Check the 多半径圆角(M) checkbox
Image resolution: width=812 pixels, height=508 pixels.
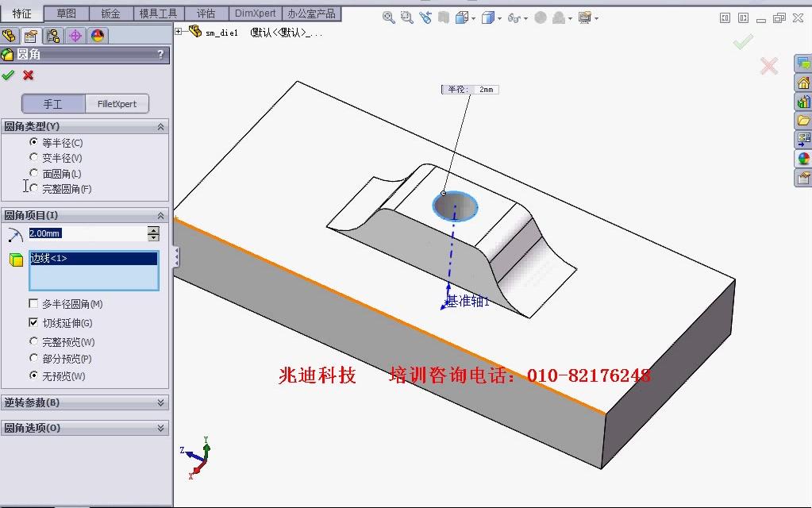click(x=35, y=303)
